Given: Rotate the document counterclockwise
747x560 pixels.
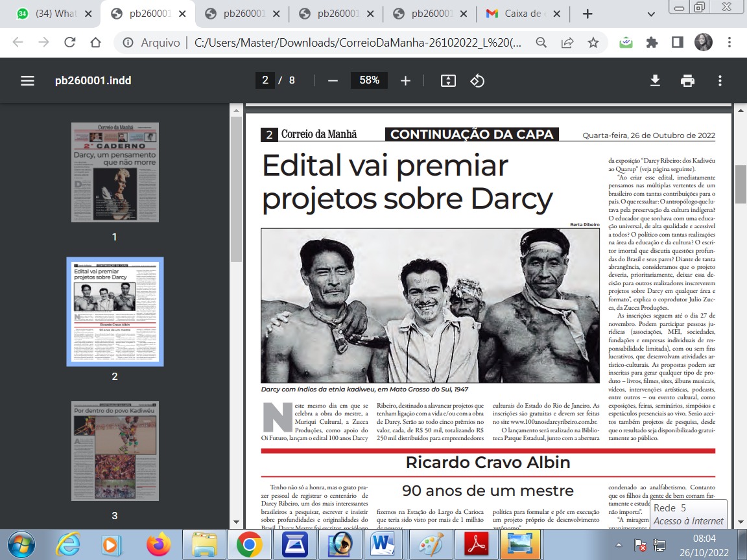Looking at the screenshot, I should click(x=477, y=80).
